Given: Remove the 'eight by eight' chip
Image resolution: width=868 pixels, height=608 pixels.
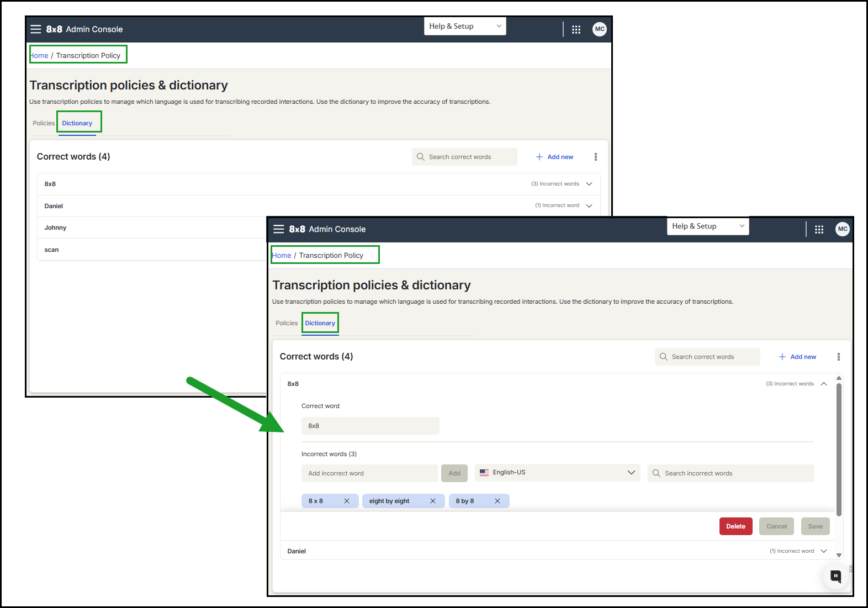Looking at the screenshot, I should (x=433, y=501).
